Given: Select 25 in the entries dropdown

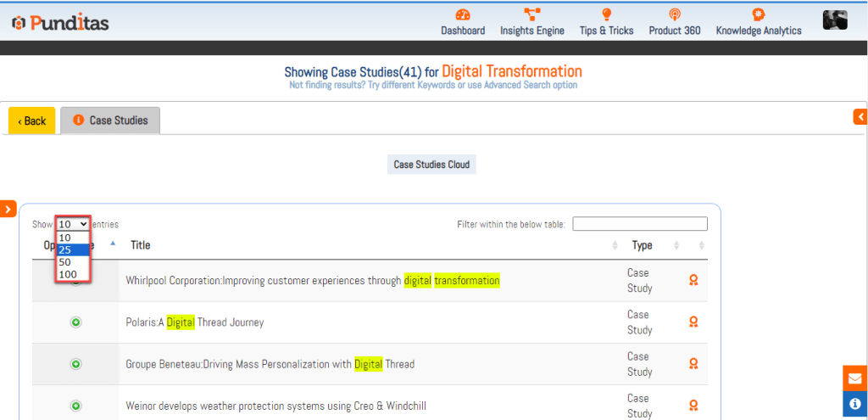Looking at the screenshot, I should (65, 249).
